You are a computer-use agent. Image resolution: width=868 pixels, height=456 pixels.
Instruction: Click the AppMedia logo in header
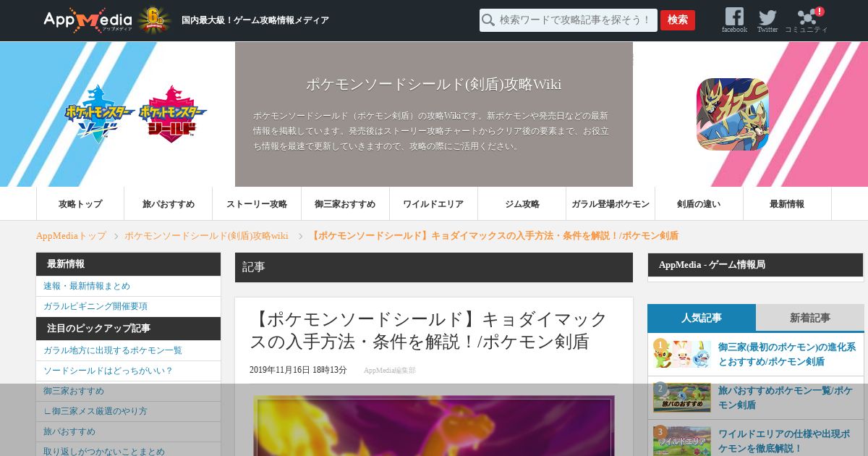click(x=88, y=20)
